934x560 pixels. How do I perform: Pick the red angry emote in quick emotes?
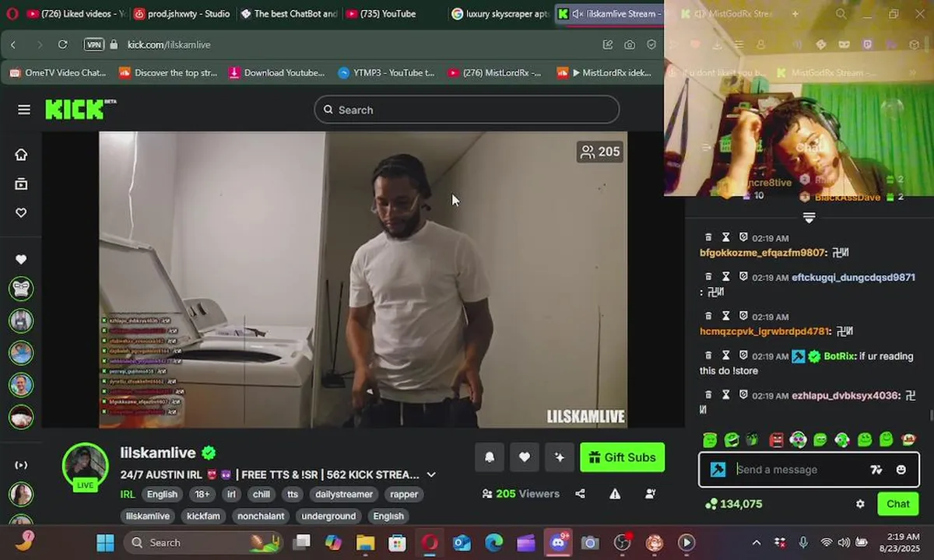coord(776,440)
